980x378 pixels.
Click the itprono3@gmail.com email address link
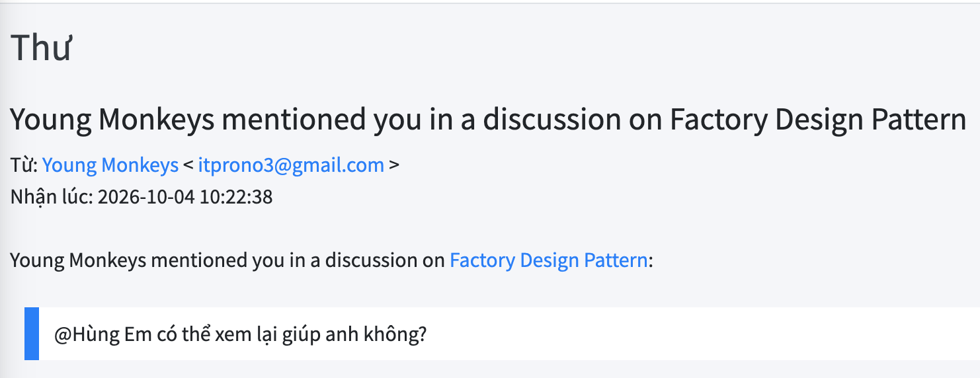tap(291, 165)
